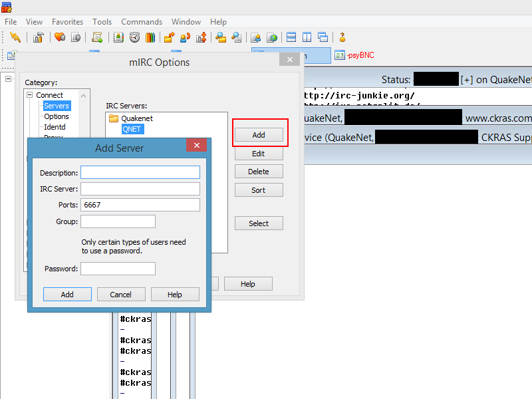The width and height of the screenshot is (532, 399).
Task: Open the Window menu
Action: click(186, 22)
